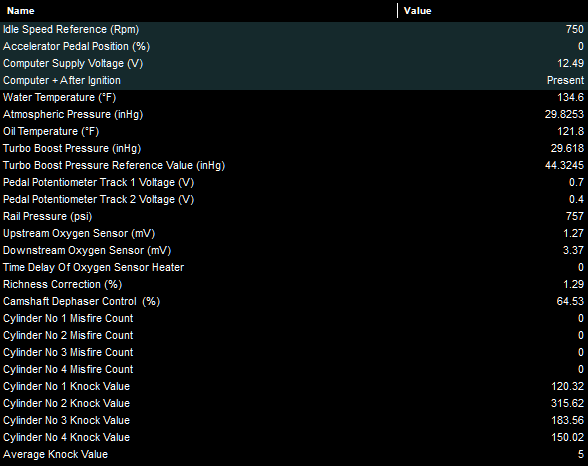Select the Downstream Oxygen Sensor row
Viewport: 588px width, 466px height.
[x=294, y=250]
